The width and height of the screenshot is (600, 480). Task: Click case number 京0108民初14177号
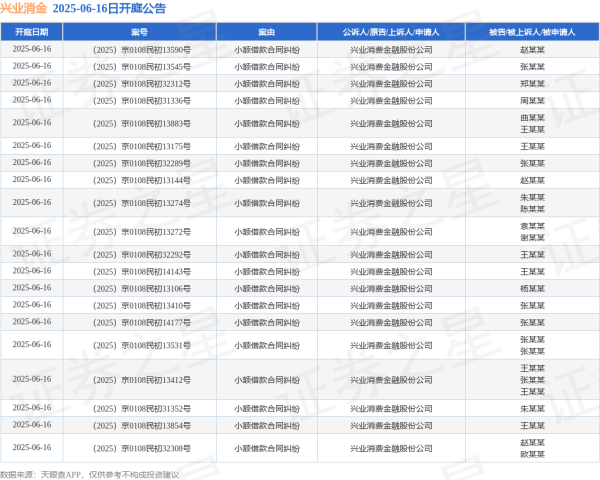(x=156, y=322)
